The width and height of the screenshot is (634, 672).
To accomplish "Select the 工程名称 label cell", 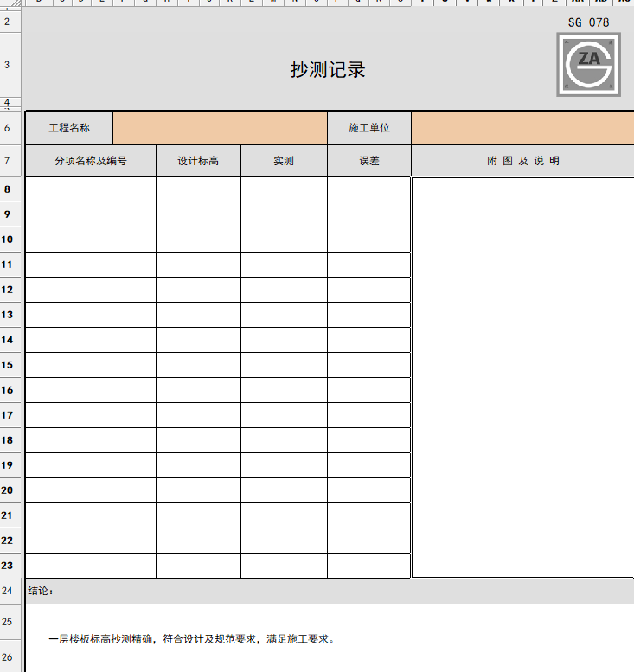I will click(x=69, y=128).
